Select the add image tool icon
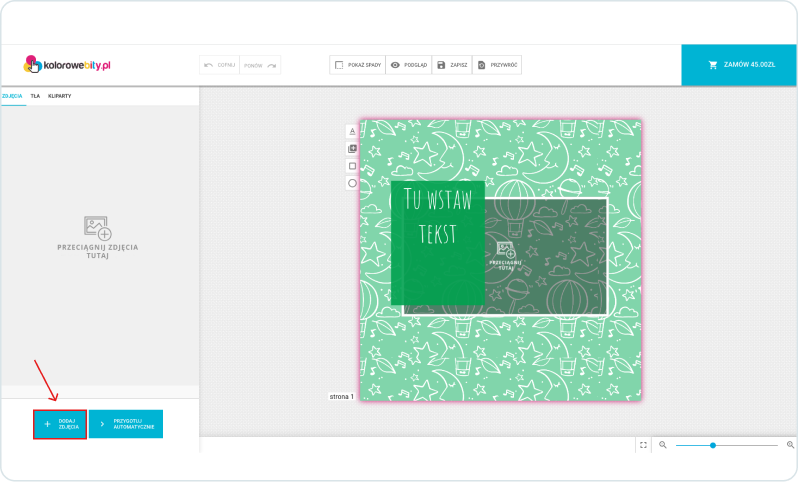The height and width of the screenshot is (482, 798). [352, 149]
